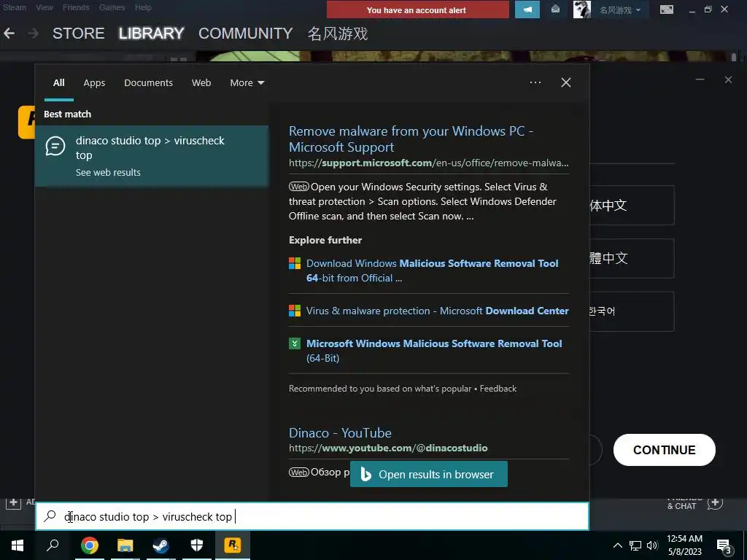Open the View menu in Steam
Image resolution: width=747 pixels, height=560 pixels.
point(44,7)
